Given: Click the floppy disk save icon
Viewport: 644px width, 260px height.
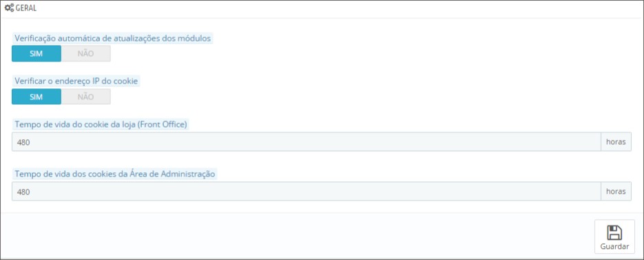Looking at the screenshot, I should coord(614,233).
